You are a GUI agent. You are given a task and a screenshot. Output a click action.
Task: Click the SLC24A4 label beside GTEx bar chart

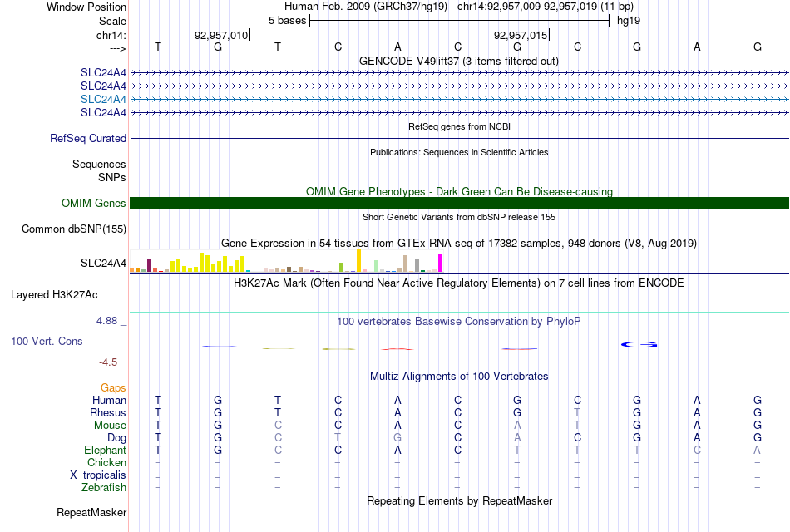[x=103, y=263]
